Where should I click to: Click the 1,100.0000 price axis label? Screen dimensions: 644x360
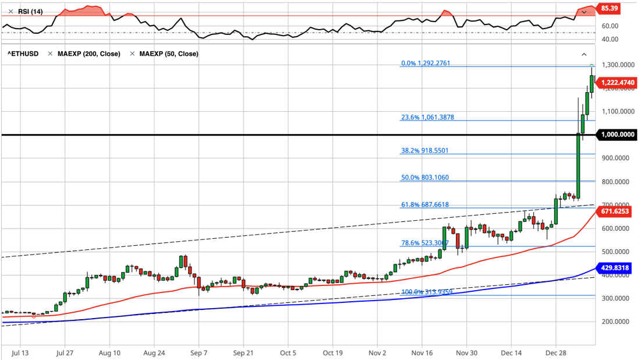(618, 111)
